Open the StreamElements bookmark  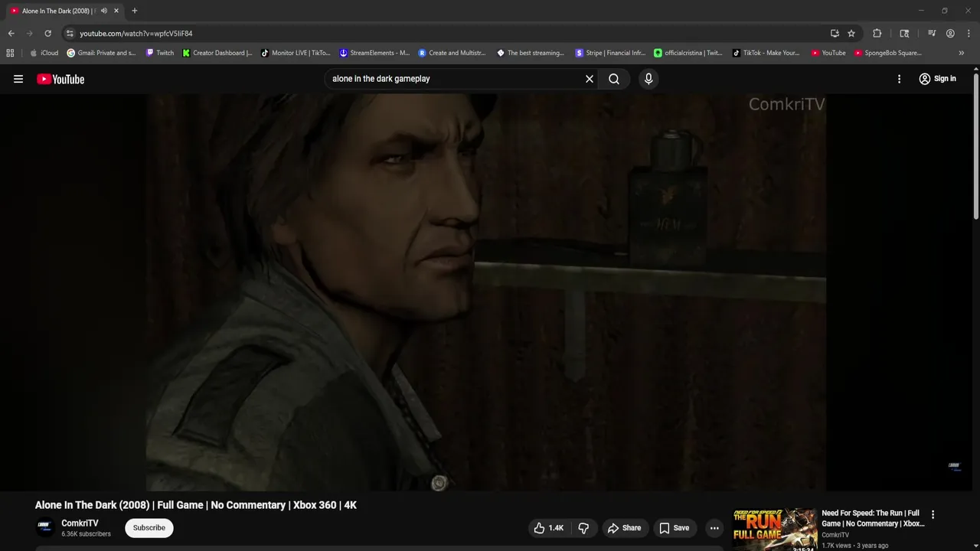click(x=374, y=53)
